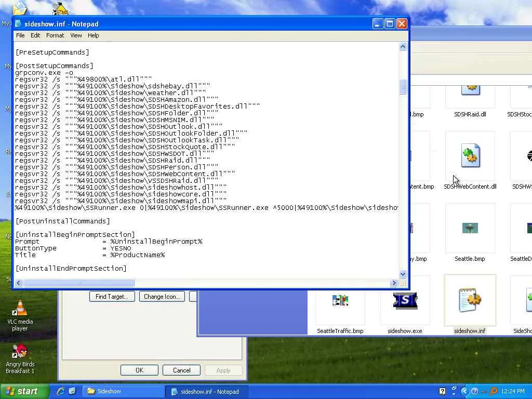Click the Notepad horizontal scrollbar thumb

[79, 283]
